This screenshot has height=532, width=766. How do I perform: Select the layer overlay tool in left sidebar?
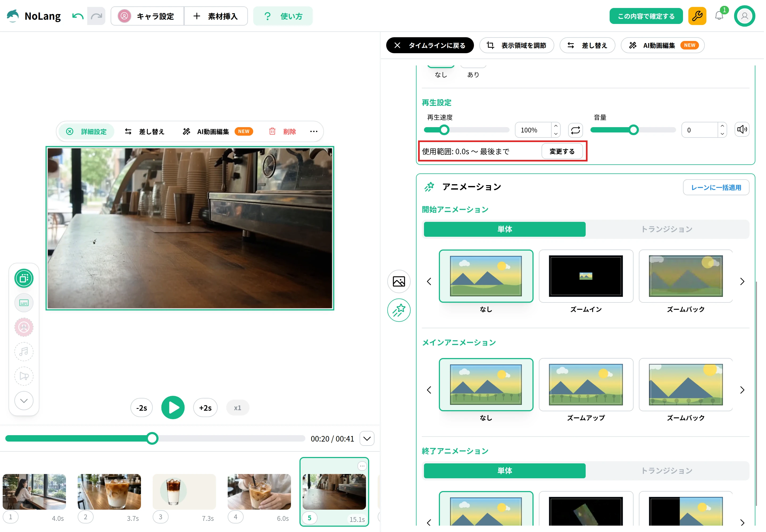(x=24, y=278)
